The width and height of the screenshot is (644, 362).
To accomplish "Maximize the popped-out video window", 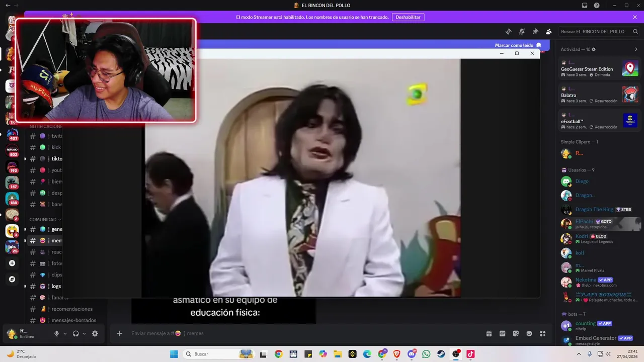I will [x=517, y=53].
